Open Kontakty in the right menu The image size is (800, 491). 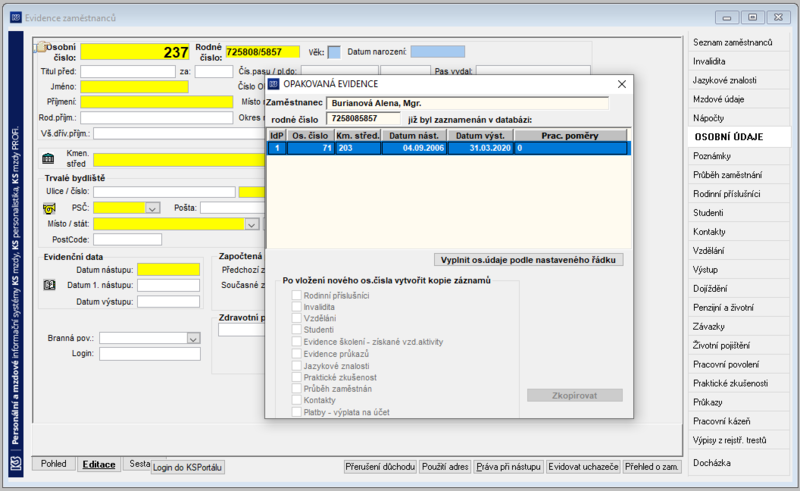[x=738, y=231]
